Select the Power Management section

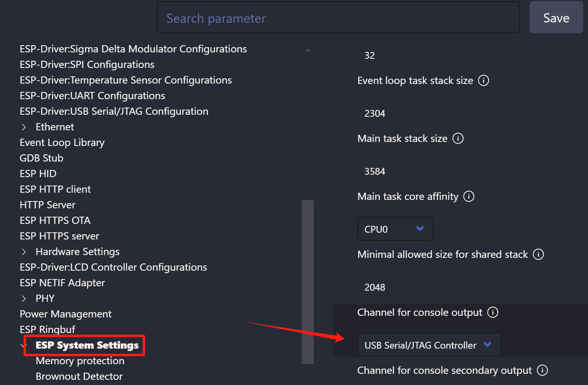(x=66, y=314)
